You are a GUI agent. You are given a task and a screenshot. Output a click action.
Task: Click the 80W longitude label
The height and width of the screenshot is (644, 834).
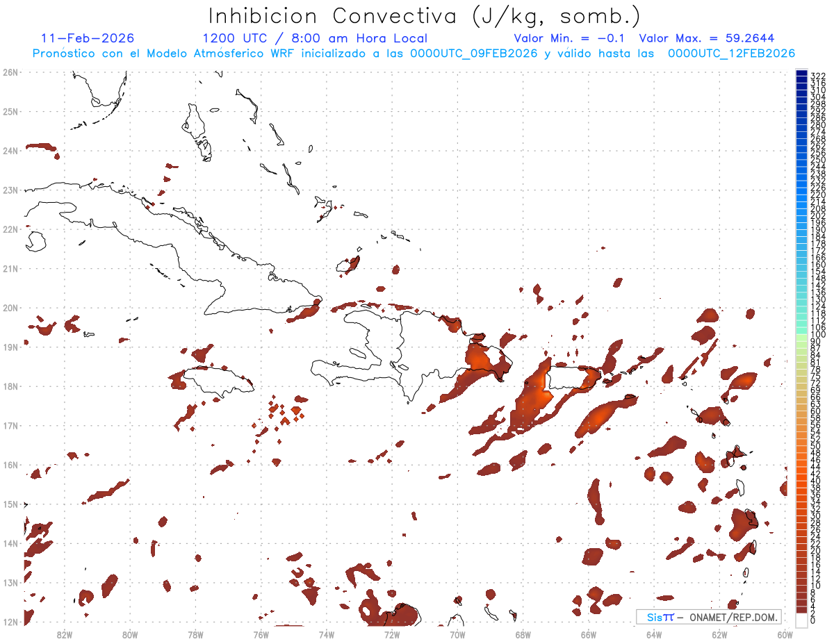pos(130,634)
